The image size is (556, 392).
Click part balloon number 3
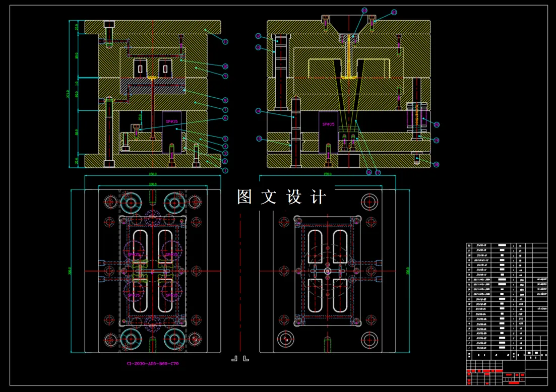225,154
